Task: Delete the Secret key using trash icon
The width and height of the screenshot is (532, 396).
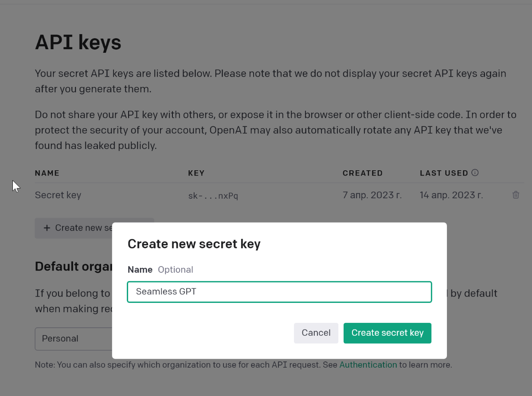Action: 516,195
